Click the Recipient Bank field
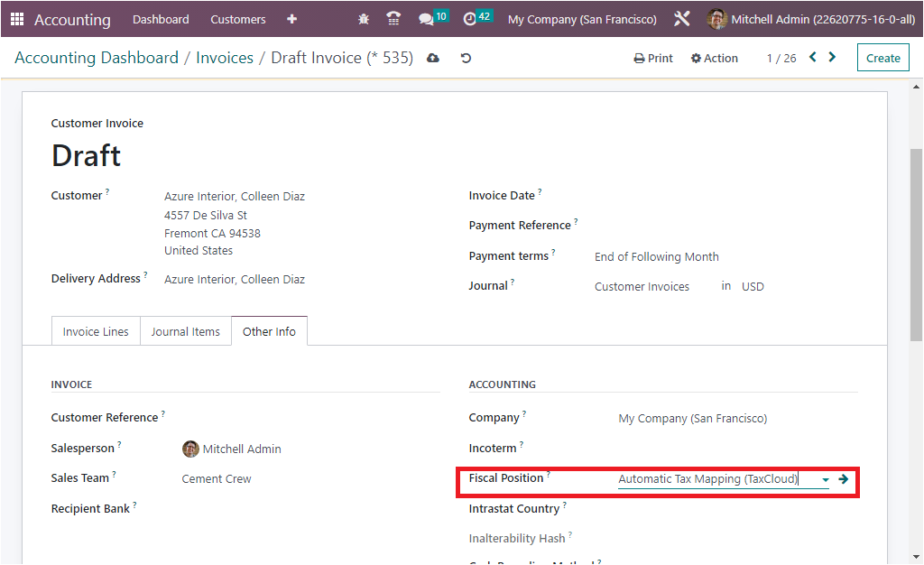924x565 pixels. (310, 509)
